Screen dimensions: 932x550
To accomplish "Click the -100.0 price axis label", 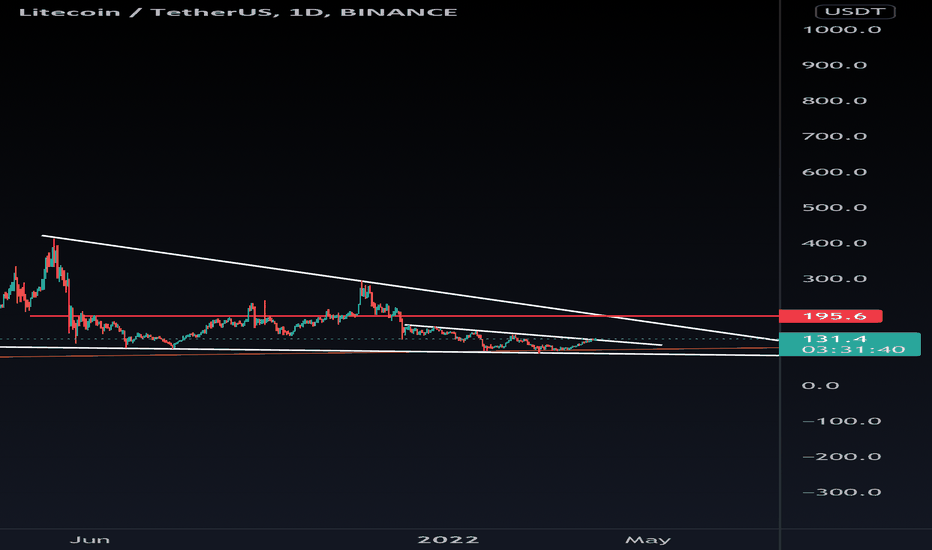I will tap(842, 421).
